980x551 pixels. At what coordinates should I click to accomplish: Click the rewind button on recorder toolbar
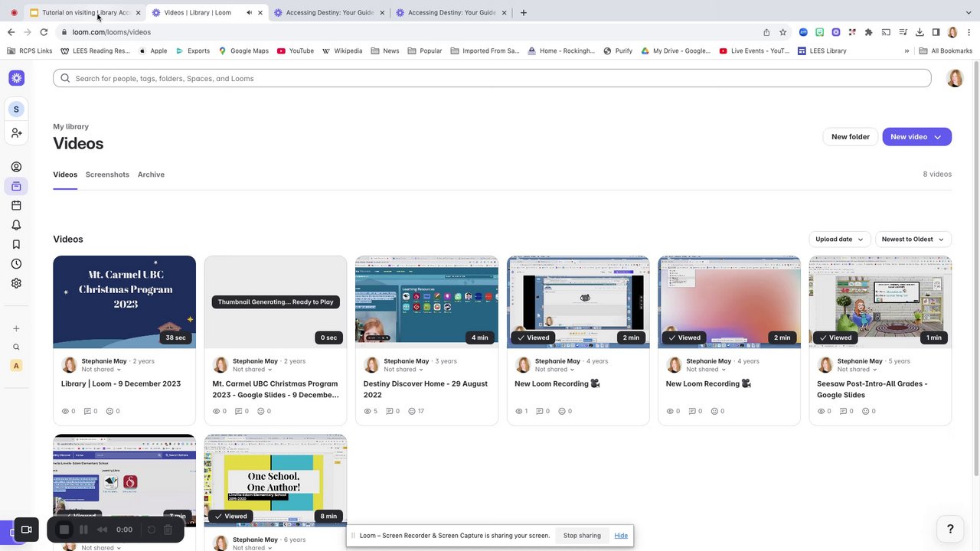pyautogui.click(x=102, y=530)
